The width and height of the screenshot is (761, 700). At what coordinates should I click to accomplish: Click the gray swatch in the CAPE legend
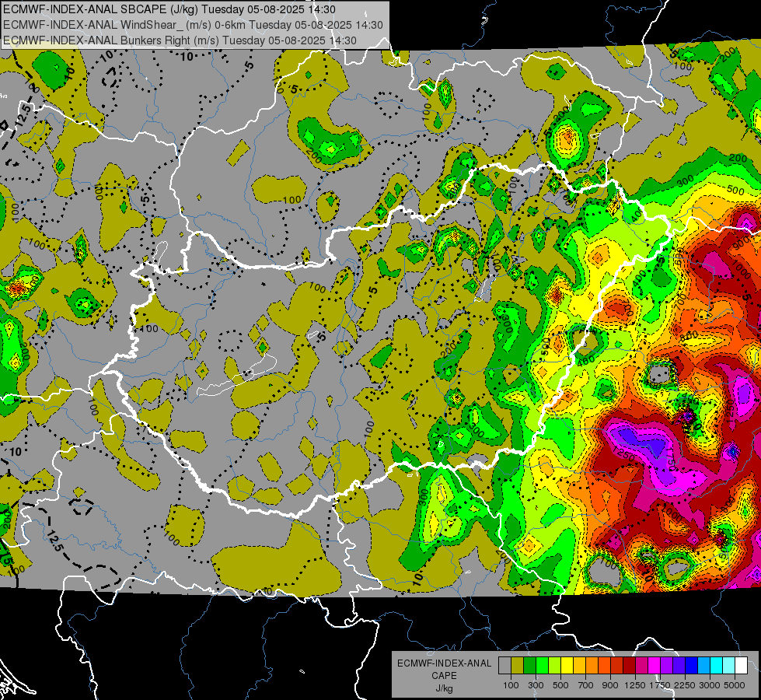[504, 665]
